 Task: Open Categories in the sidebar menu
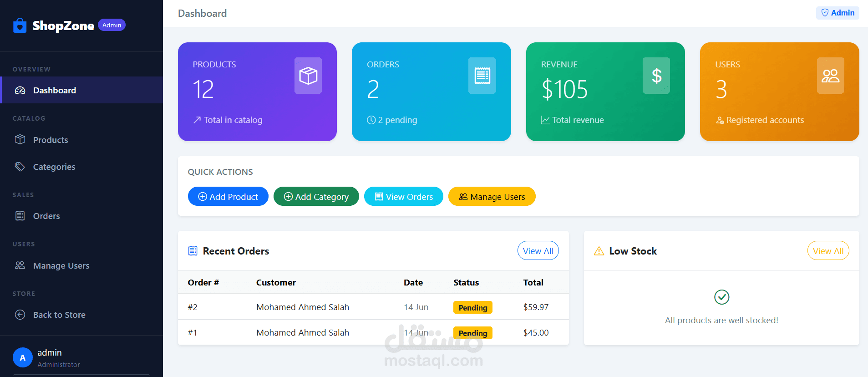[x=81, y=167]
